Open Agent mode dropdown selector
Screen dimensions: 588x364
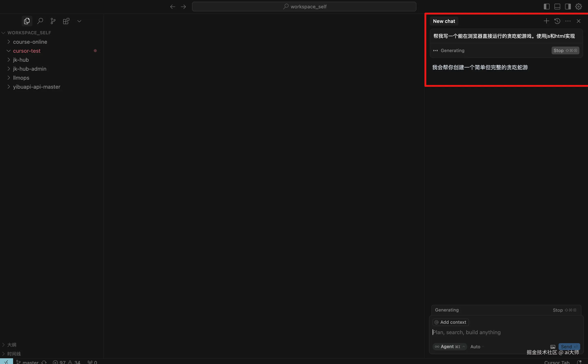coord(450,347)
